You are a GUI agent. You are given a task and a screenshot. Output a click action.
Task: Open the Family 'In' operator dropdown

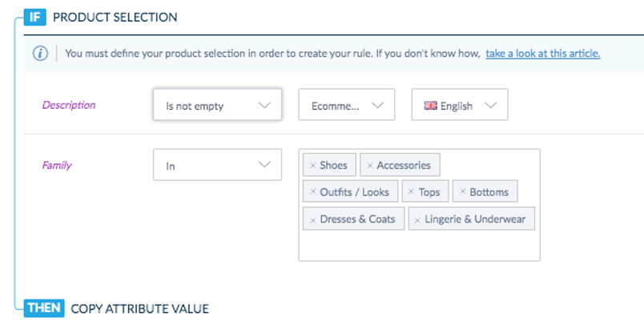coord(217,165)
